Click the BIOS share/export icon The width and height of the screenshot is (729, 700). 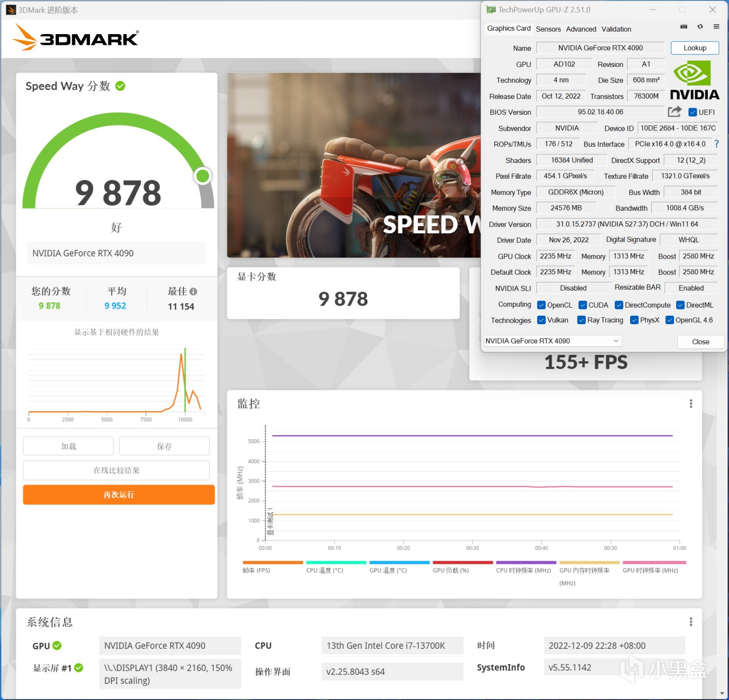click(675, 112)
